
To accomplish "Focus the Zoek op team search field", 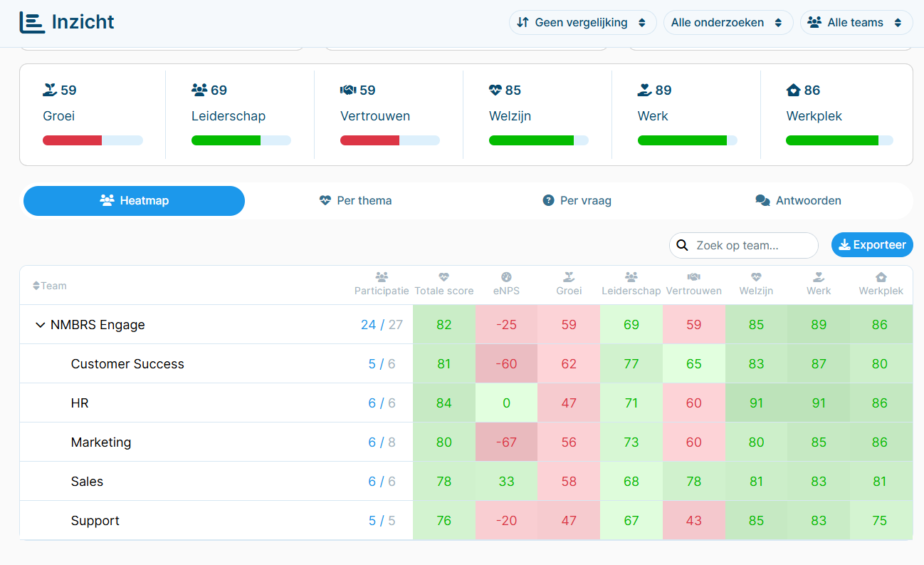I will pos(744,245).
